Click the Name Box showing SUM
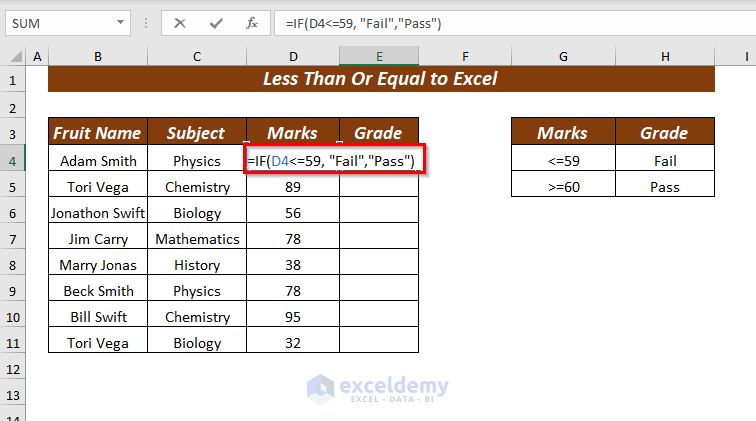The height and width of the screenshot is (421, 756). point(68,23)
